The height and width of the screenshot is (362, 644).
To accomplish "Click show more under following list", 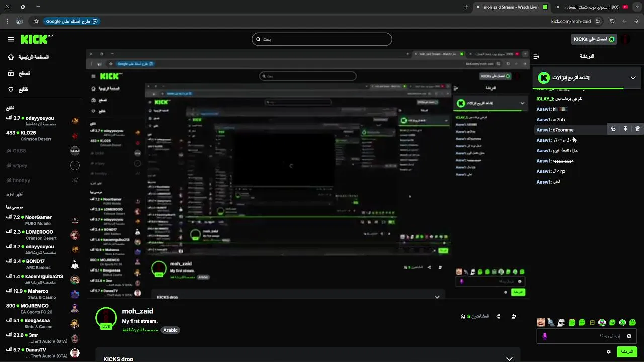I will click(x=14, y=194).
